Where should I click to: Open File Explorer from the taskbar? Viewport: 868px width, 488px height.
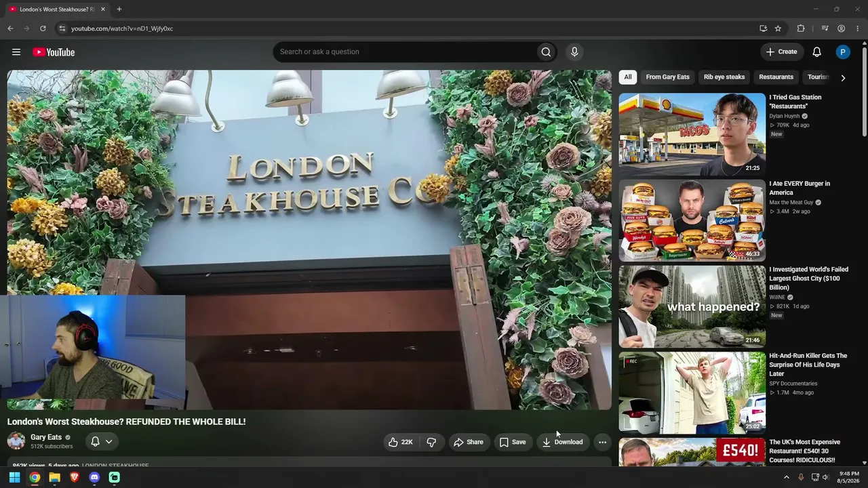(54, 477)
